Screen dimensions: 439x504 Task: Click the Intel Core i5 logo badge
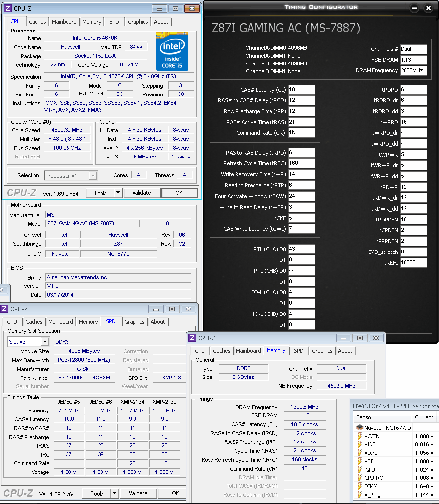(x=172, y=51)
